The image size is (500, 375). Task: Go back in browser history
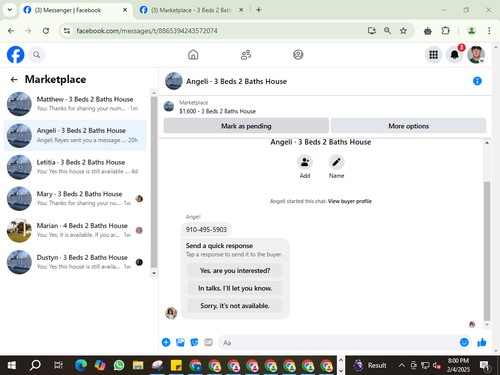(11, 31)
